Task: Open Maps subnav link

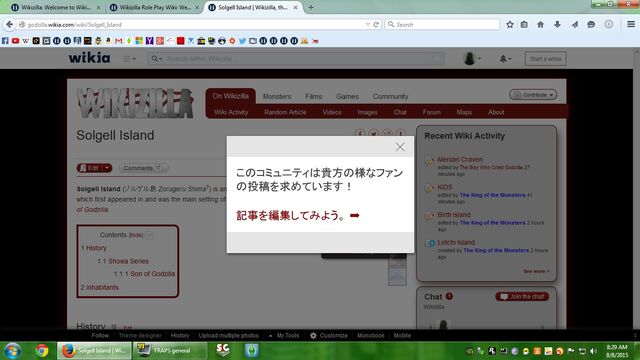Action: [464, 112]
